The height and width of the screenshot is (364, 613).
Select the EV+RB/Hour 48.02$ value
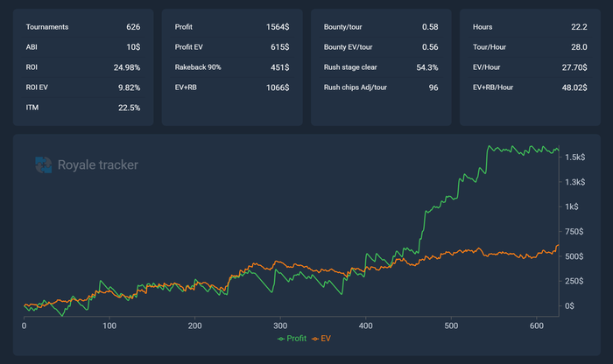coord(573,87)
